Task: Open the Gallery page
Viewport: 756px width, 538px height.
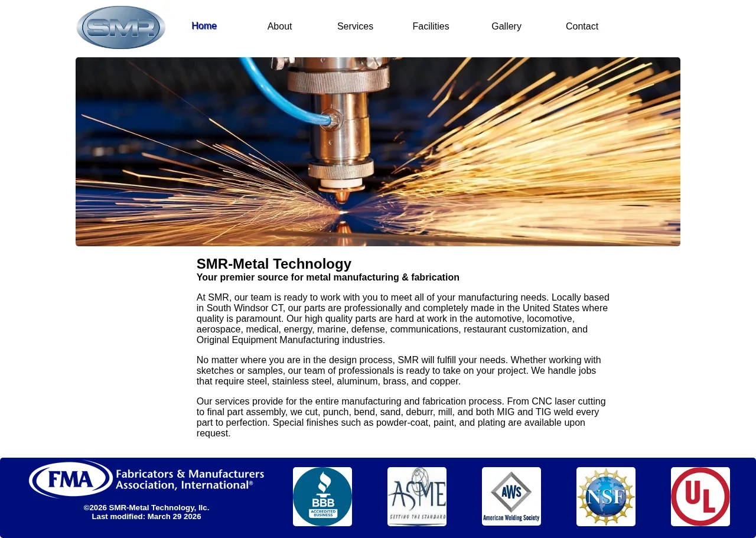Action: 506,27
